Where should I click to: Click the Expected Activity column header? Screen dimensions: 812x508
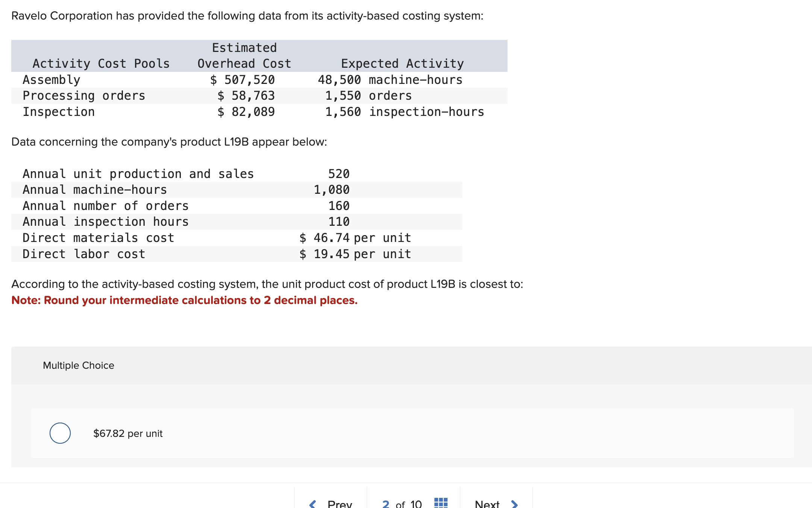coord(402,64)
